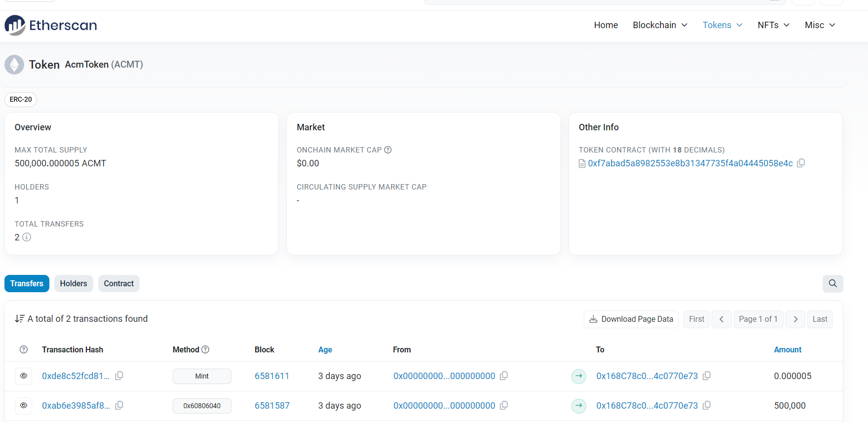Select the Transfers tab

pyautogui.click(x=27, y=283)
